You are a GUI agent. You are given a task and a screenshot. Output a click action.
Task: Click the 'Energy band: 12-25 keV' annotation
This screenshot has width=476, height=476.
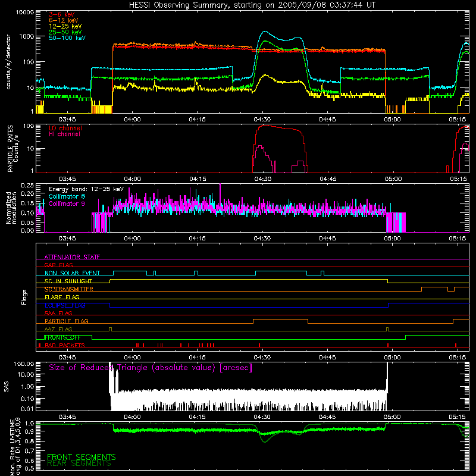(86, 189)
